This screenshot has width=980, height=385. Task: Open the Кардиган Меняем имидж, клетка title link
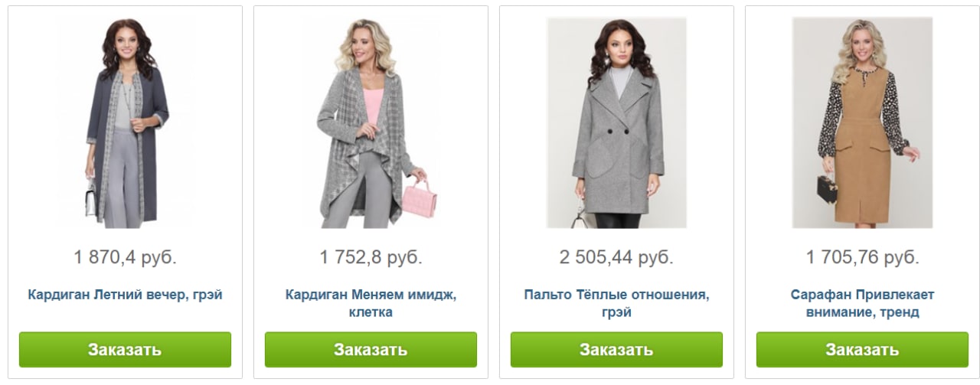click(x=371, y=303)
